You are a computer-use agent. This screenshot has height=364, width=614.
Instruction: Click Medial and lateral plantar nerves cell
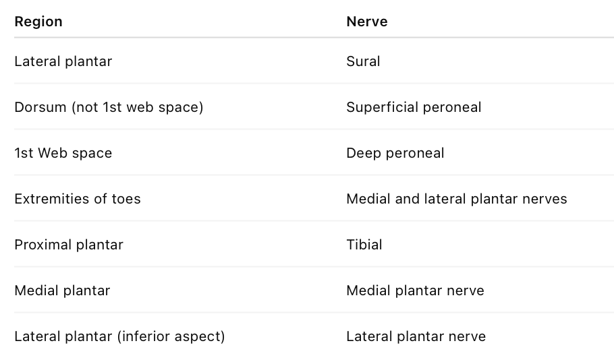457,199
